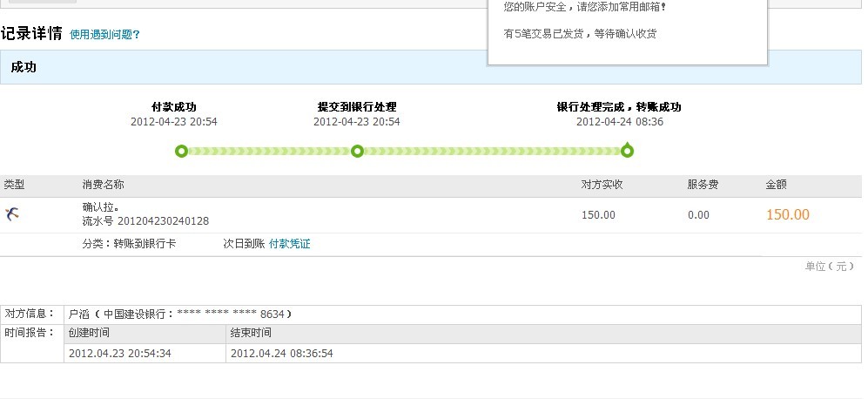Open the 付款凭证 payment receipt link
This screenshot has width=868, height=399.
pyautogui.click(x=289, y=244)
